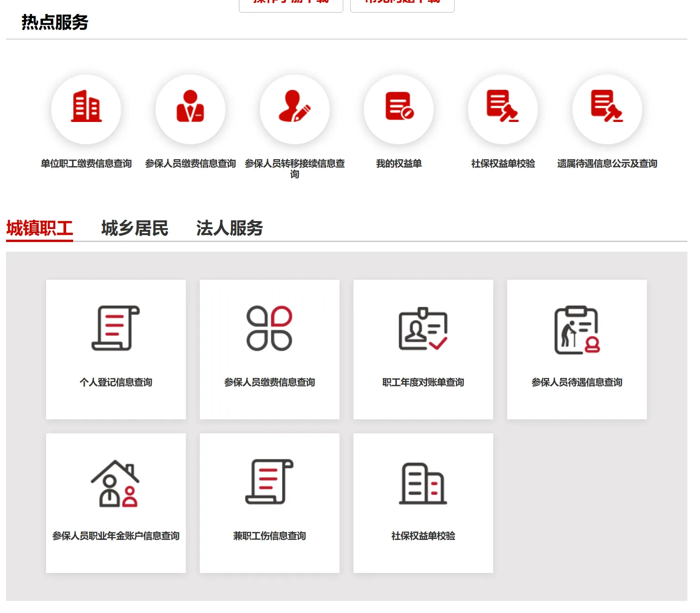700x613 pixels.
Task: Click the 单位职工缴费信息查询 building icon
Action: [x=86, y=109]
